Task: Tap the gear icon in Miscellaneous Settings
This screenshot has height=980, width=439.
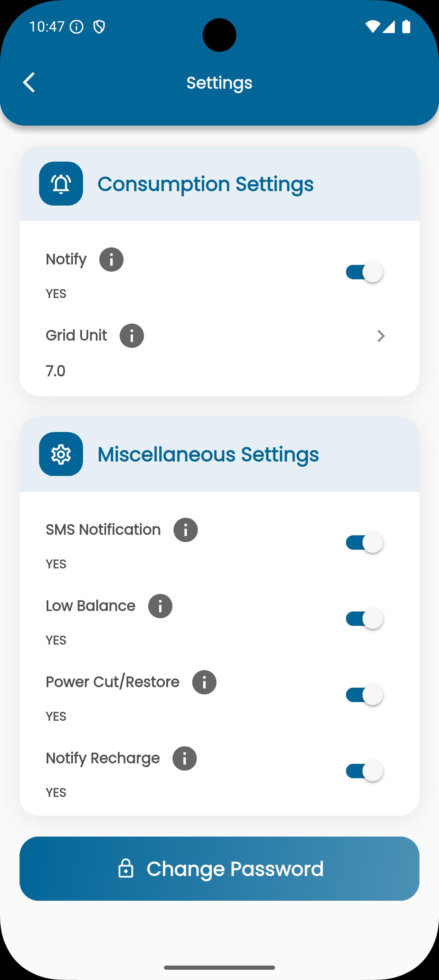Action: click(61, 454)
